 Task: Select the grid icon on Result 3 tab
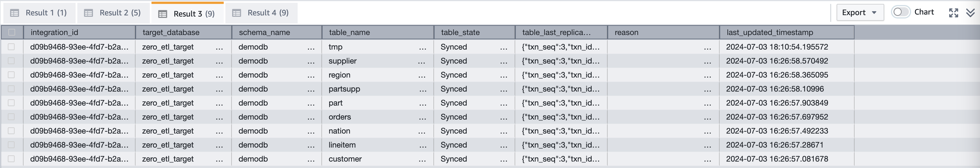tap(163, 13)
